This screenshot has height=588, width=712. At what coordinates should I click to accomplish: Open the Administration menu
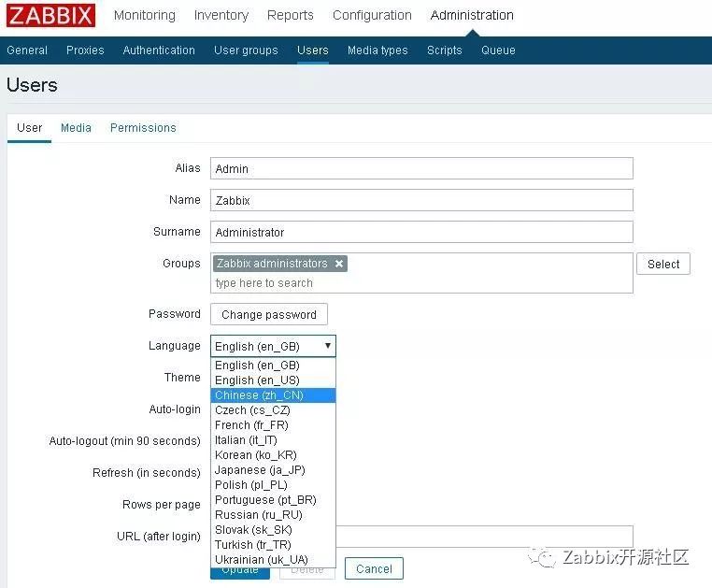click(472, 16)
